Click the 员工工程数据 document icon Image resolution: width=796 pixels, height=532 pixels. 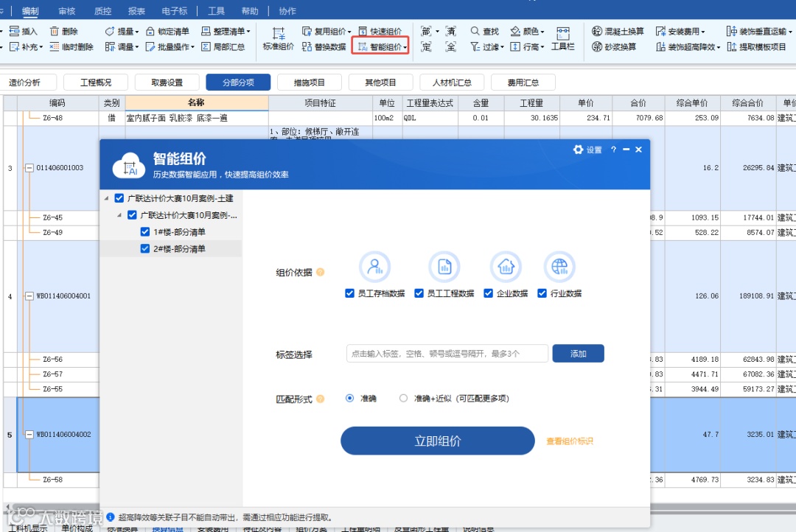444,267
